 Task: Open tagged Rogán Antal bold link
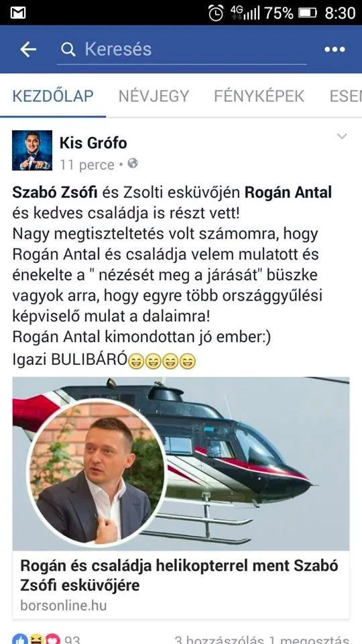[x=288, y=193]
